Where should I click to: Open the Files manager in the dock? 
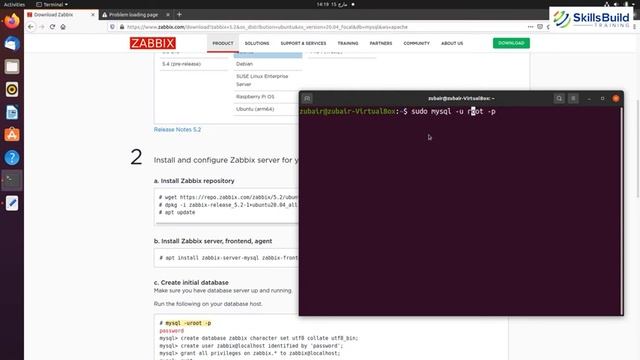point(12,66)
